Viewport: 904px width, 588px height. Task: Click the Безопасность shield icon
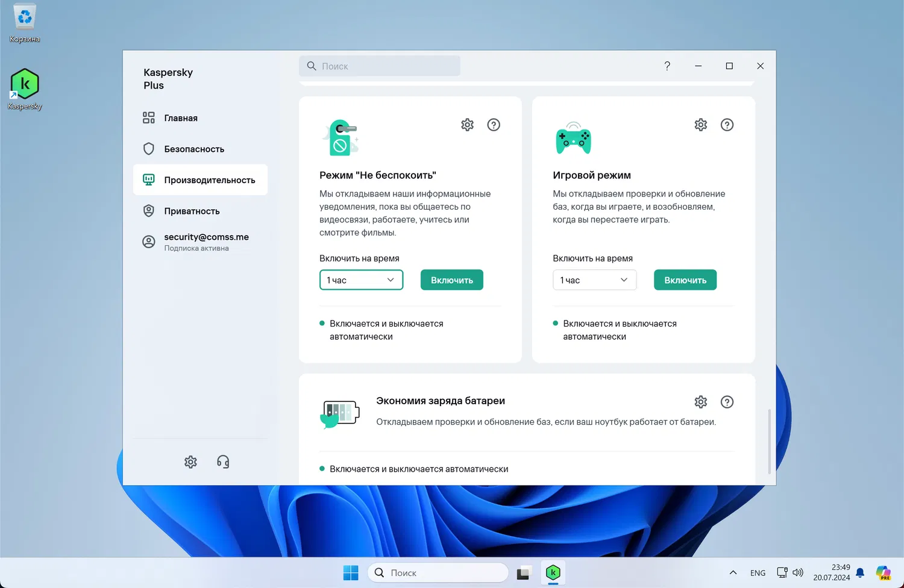point(149,149)
